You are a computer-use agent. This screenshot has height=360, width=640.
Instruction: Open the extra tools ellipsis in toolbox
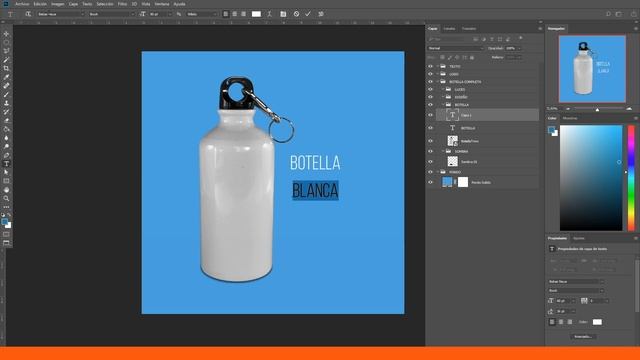coord(6,207)
